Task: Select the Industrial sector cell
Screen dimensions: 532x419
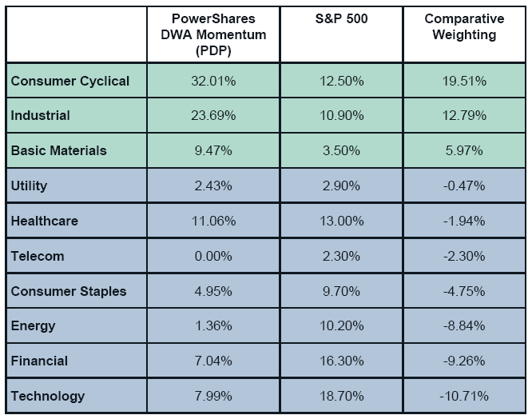Action: coord(41,116)
